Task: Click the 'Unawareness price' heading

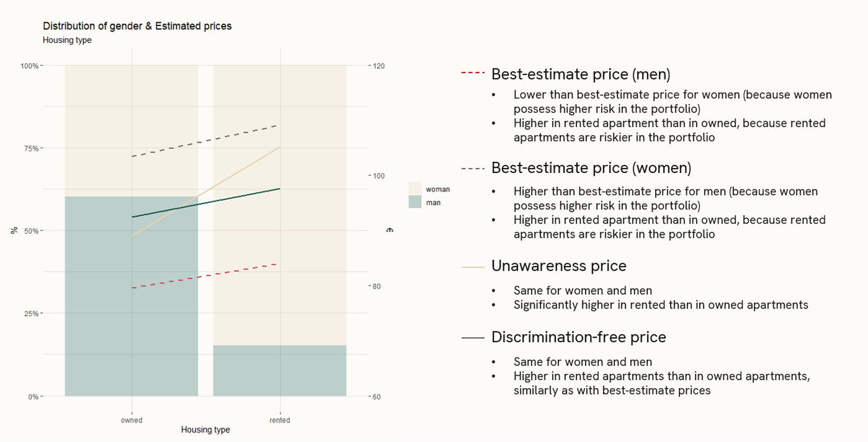Action: [559, 266]
